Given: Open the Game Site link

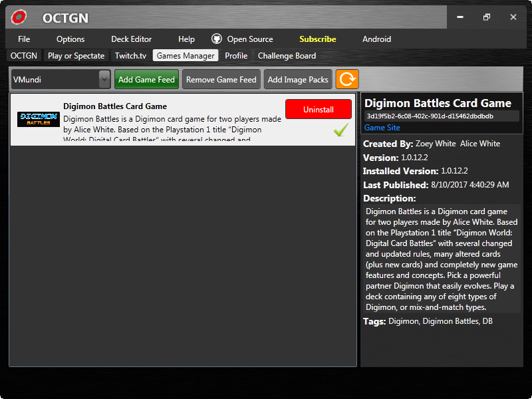Looking at the screenshot, I should (382, 128).
